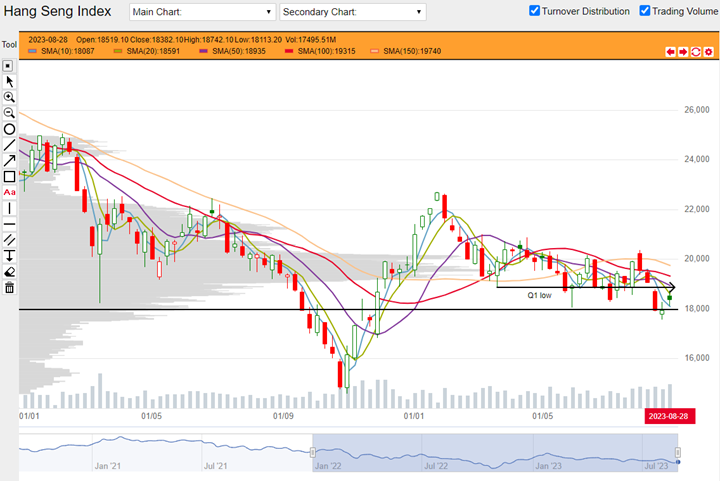Choose the arrow line drawing tool
Viewport: 720px width, 481px height.
pos(9,161)
